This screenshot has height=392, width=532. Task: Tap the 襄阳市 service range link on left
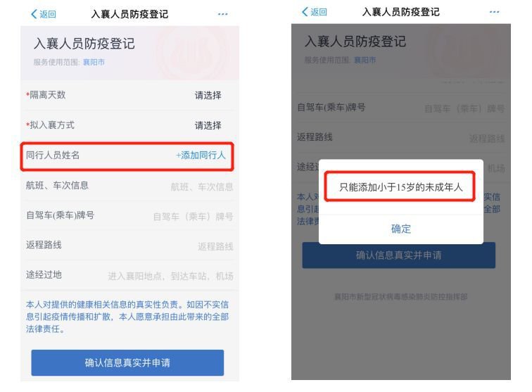pyautogui.click(x=94, y=62)
